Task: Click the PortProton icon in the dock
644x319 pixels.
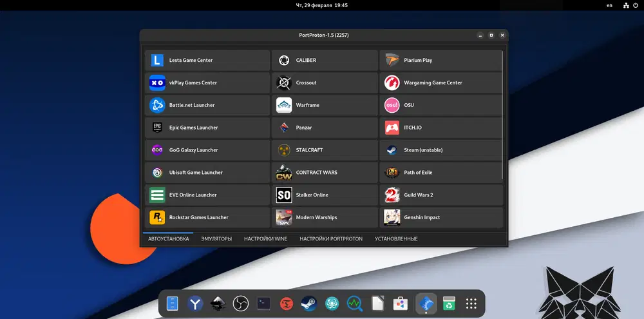Action: [426, 304]
